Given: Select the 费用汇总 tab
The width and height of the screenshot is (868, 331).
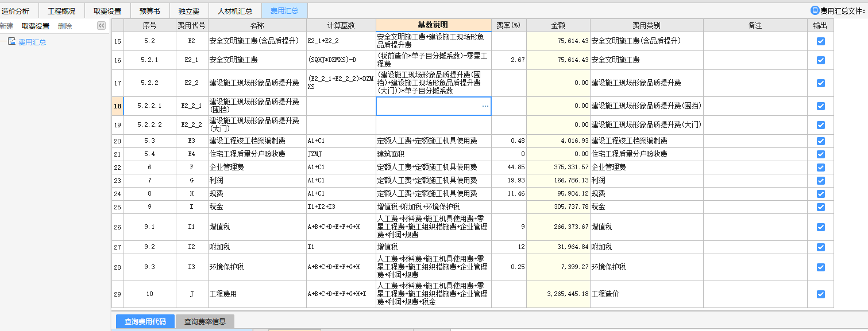Looking at the screenshot, I should pyautogui.click(x=284, y=11).
